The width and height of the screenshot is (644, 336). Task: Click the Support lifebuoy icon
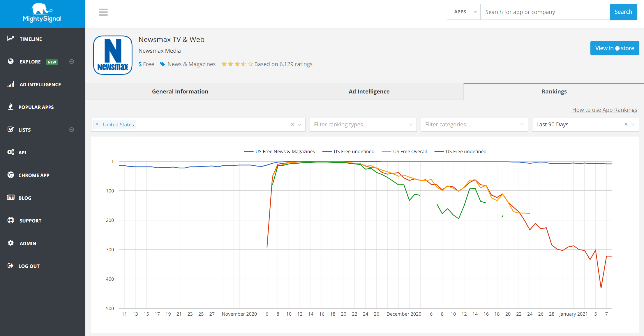pyautogui.click(x=11, y=220)
